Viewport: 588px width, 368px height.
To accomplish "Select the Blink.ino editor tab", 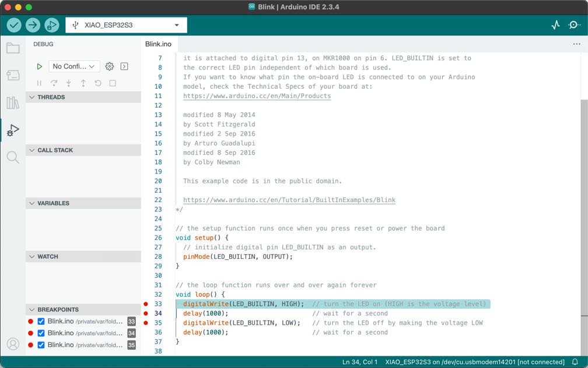I will point(158,43).
